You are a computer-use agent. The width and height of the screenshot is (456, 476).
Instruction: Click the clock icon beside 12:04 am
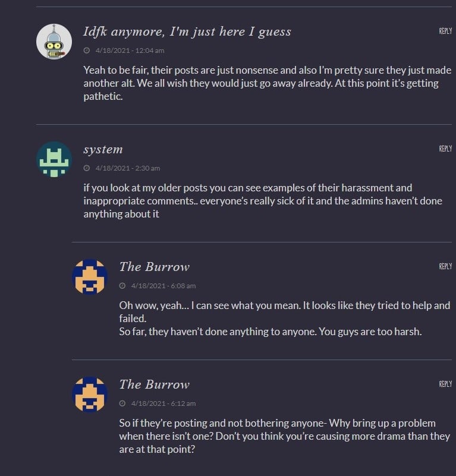87,51
